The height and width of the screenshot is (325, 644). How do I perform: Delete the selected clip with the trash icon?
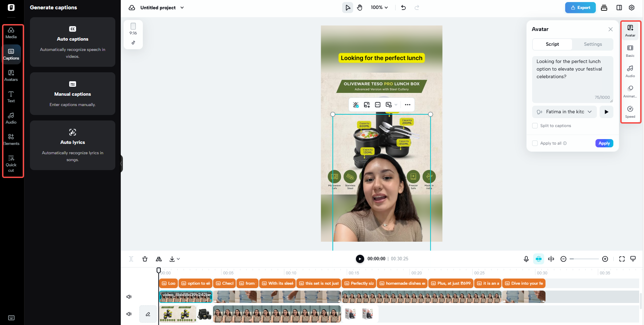coord(145,259)
